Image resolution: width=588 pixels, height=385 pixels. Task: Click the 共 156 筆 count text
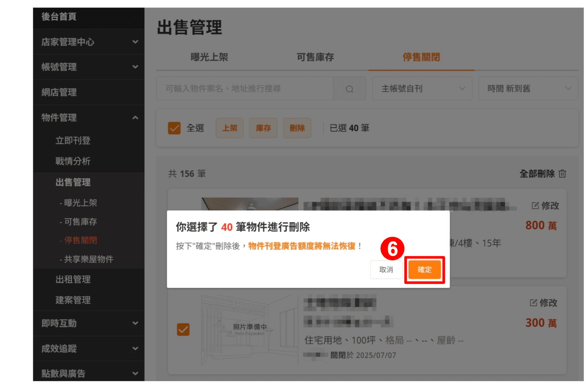[187, 174]
